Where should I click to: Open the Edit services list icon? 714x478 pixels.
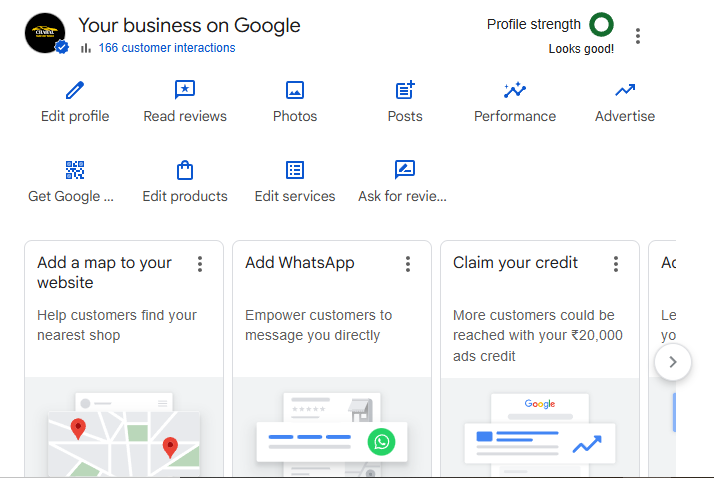click(295, 170)
